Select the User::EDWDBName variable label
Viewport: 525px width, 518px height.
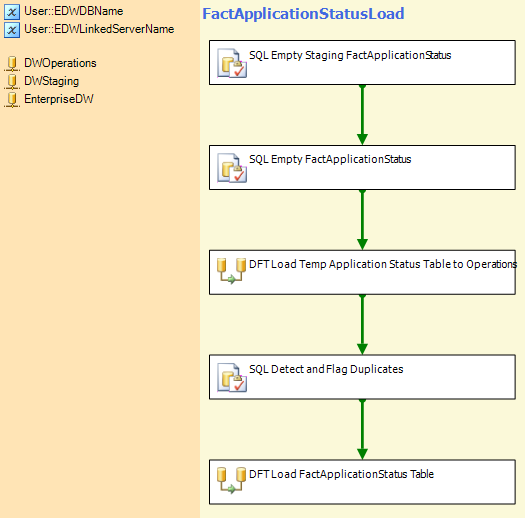pyautogui.click(x=74, y=11)
